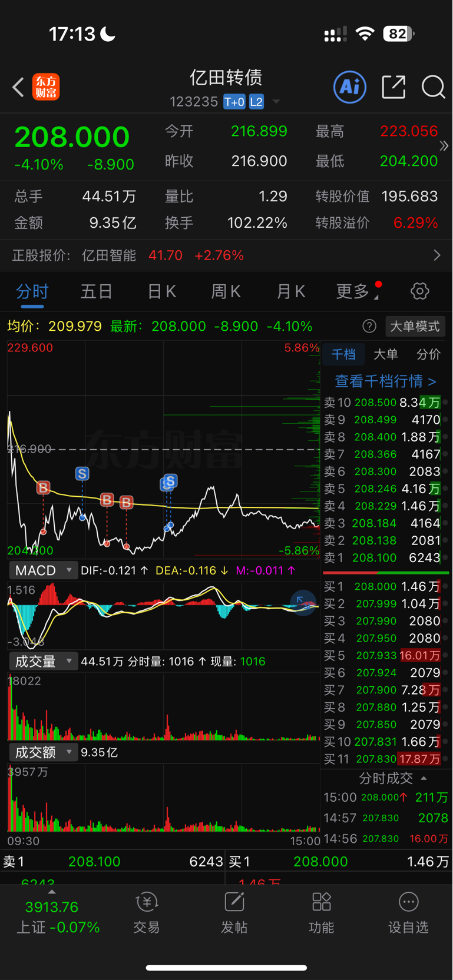Tap the share export icon

[394, 87]
